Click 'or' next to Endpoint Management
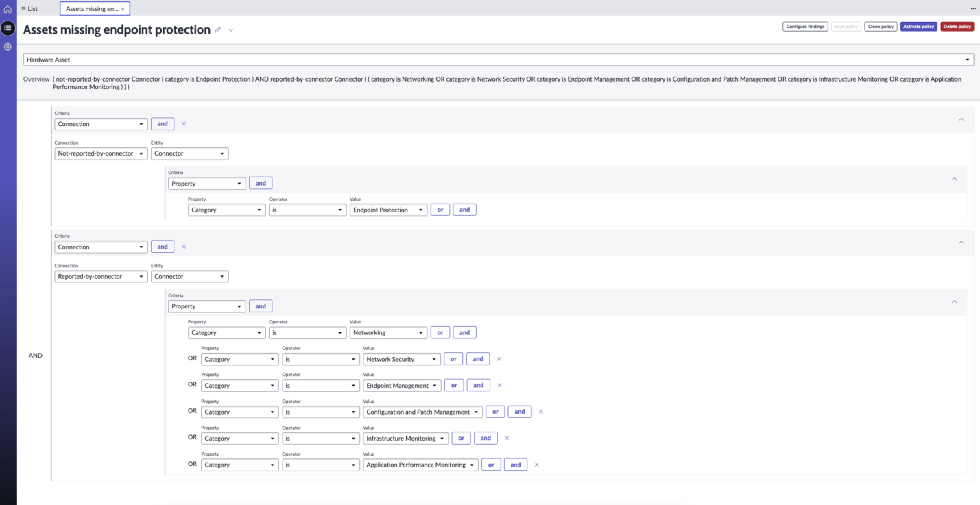 [x=454, y=385]
